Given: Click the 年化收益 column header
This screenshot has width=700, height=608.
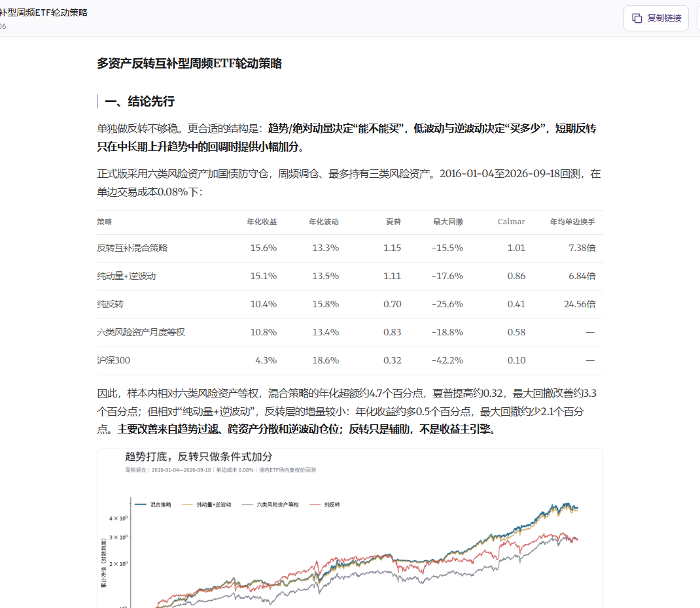Looking at the screenshot, I should [x=262, y=222].
